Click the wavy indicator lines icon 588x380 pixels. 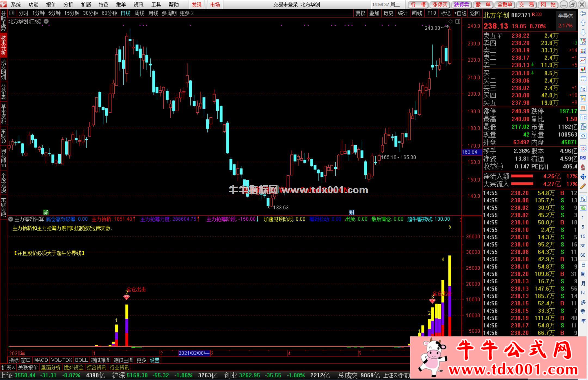tap(583, 148)
